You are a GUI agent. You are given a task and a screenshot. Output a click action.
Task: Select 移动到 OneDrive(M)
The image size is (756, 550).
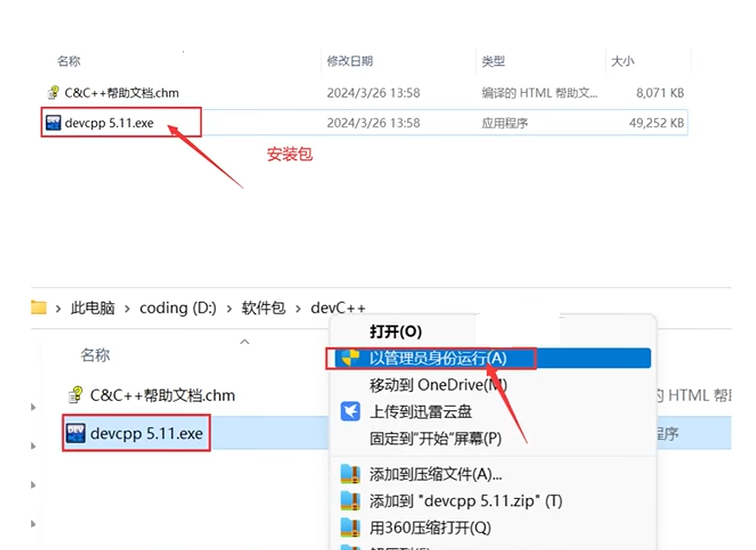pos(437,385)
